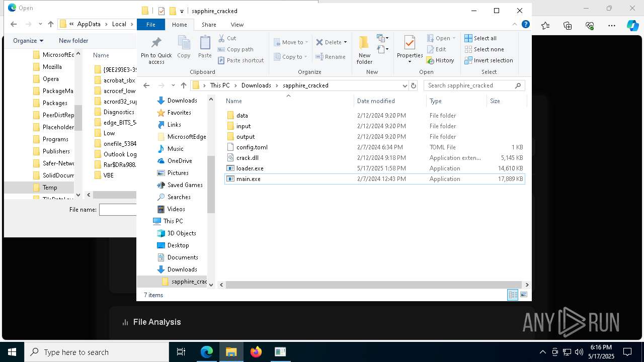The width and height of the screenshot is (644, 362).
Task: Switch to the View ribbon tab
Action: [237, 24]
